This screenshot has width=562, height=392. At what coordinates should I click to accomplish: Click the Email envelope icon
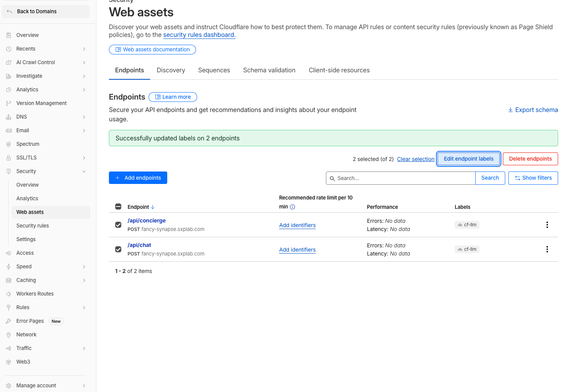9,131
